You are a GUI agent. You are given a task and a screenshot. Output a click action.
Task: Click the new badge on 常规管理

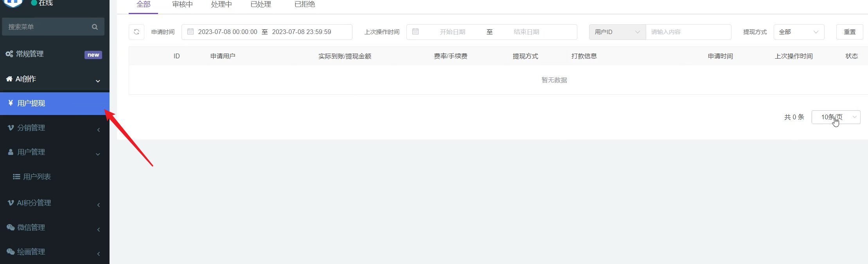[x=93, y=55]
